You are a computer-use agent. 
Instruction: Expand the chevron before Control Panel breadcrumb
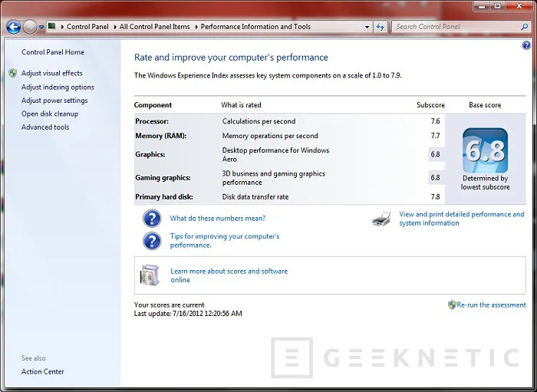pyautogui.click(x=62, y=27)
